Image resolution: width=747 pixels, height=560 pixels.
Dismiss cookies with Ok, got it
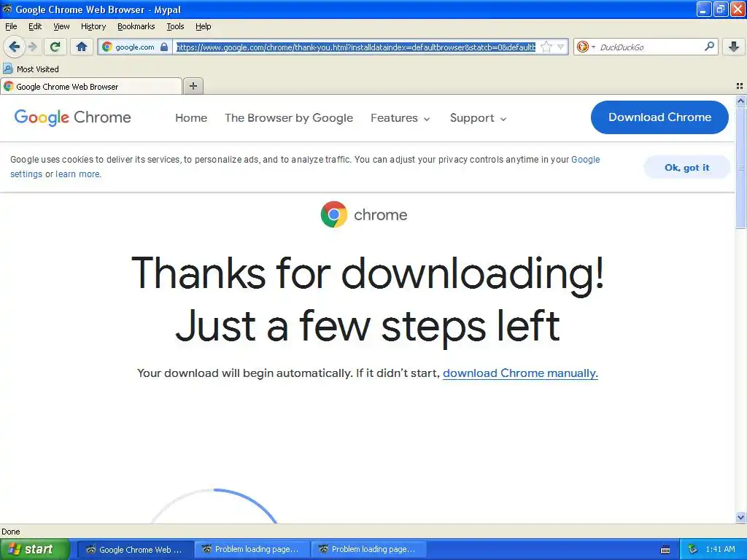pos(686,167)
